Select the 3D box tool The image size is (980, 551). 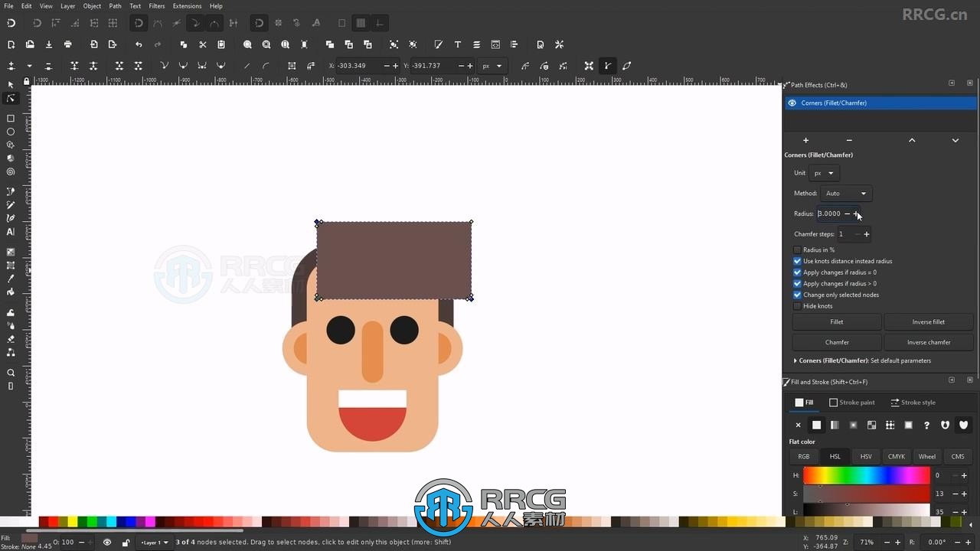[x=11, y=158]
